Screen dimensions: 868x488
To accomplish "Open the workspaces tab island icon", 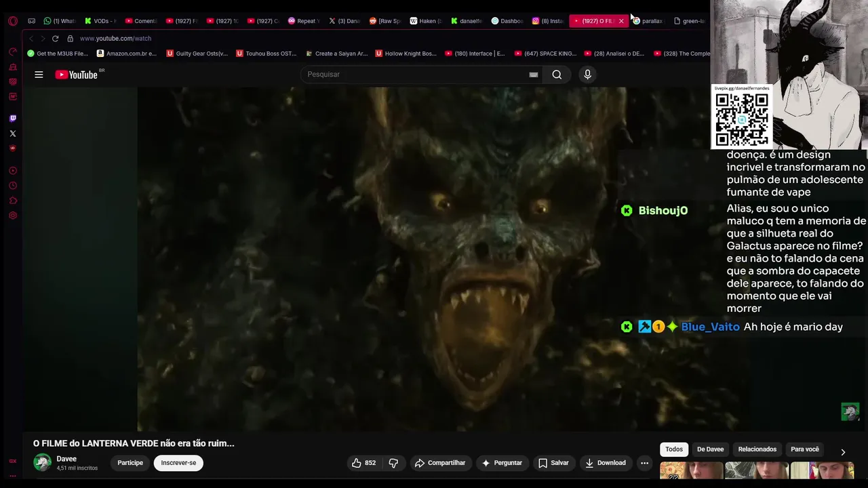I will click(x=31, y=21).
